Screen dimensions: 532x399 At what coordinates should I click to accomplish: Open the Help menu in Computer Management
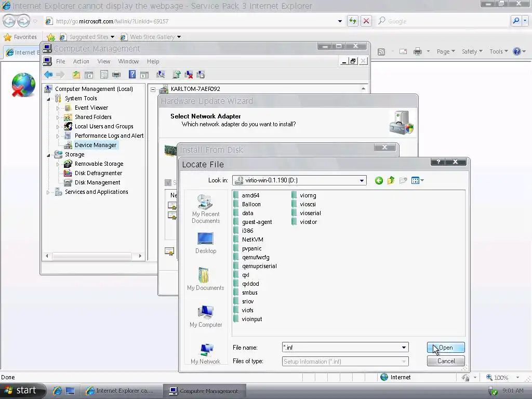click(153, 61)
